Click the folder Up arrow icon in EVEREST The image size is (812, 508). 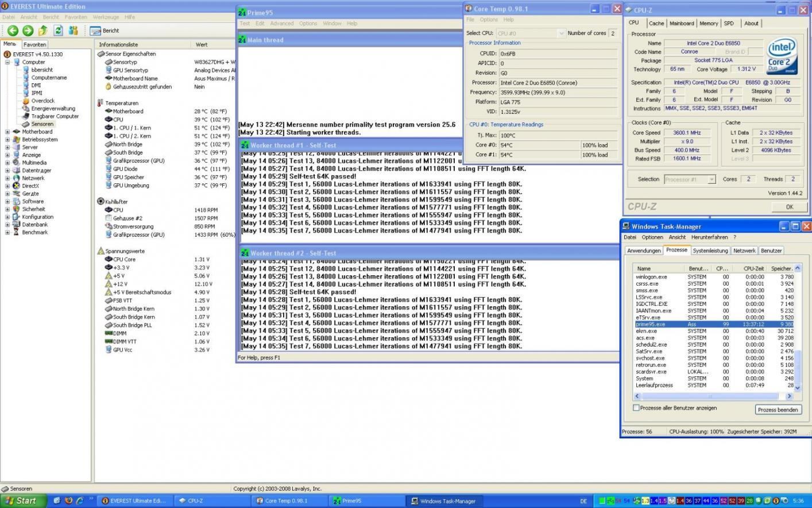click(x=42, y=30)
